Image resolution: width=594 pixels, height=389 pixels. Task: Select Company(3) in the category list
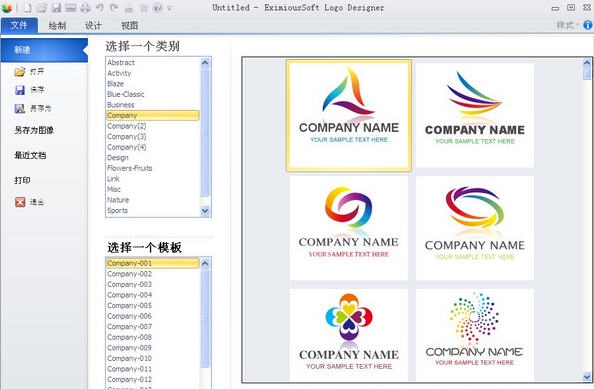pyautogui.click(x=153, y=137)
